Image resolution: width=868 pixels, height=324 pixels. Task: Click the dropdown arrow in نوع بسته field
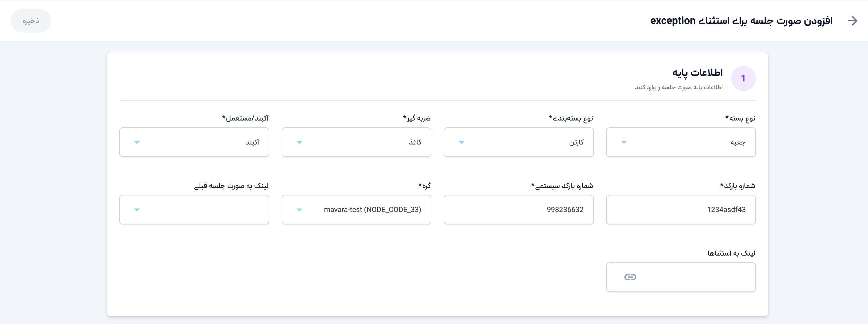(624, 142)
